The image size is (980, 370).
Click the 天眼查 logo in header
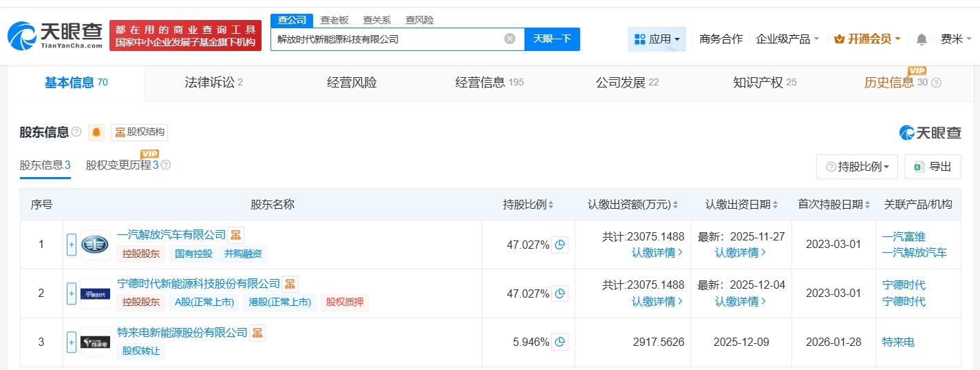coord(55,34)
